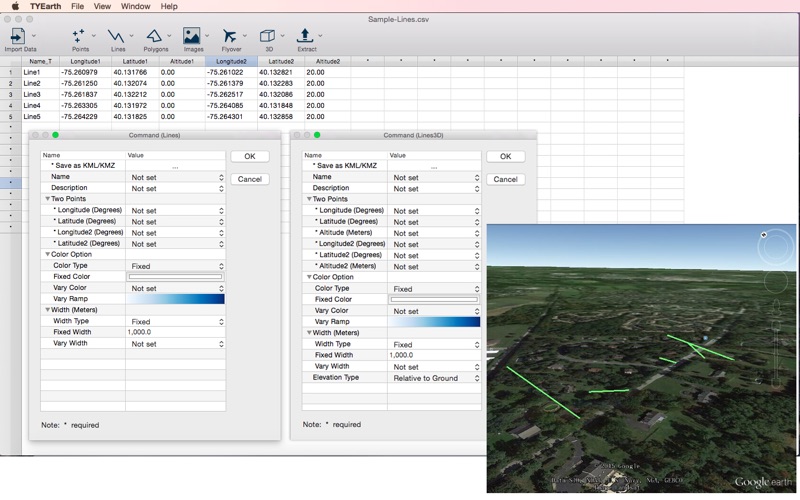Click Save as KML/KZM browse dots in Lines dialog

175,166
